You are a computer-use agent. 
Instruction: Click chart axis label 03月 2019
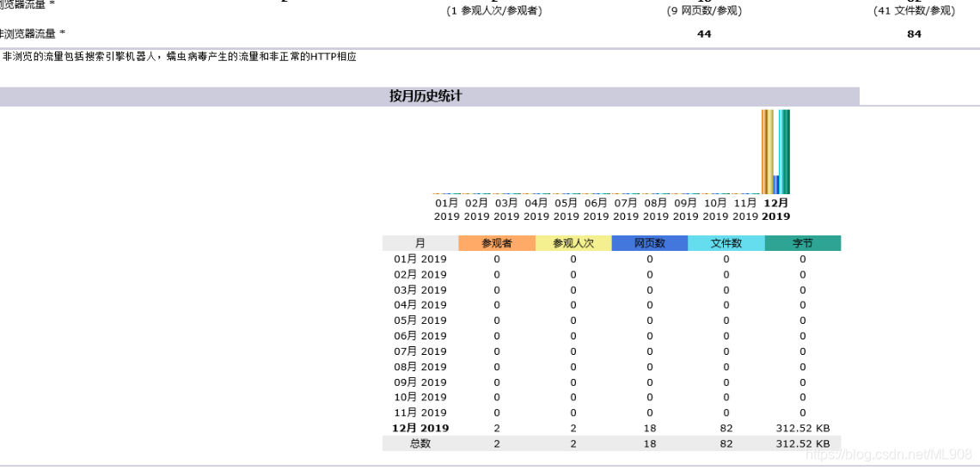point(506,210)
